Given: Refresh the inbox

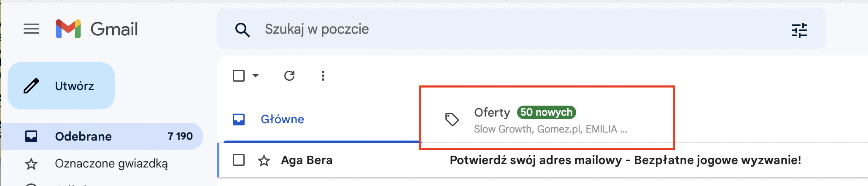Looking at the screenshot, I should 289,76.
